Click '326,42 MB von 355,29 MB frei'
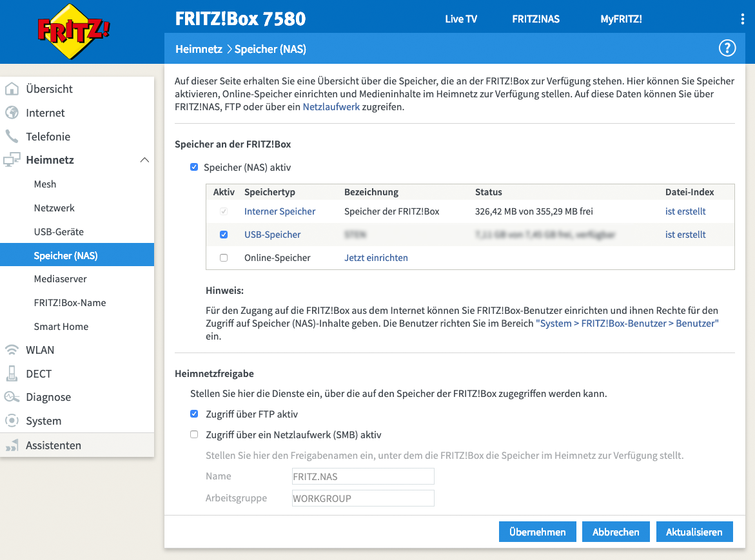Image resolution: width=755 pixels, height=560 pixels. coord(534,211)
